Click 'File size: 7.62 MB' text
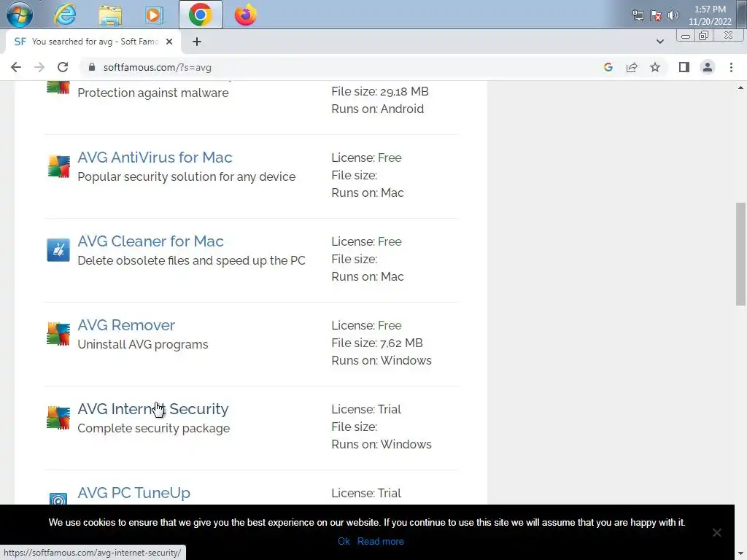The width and height of the screenshot is (747, 560). click(377, 343)
